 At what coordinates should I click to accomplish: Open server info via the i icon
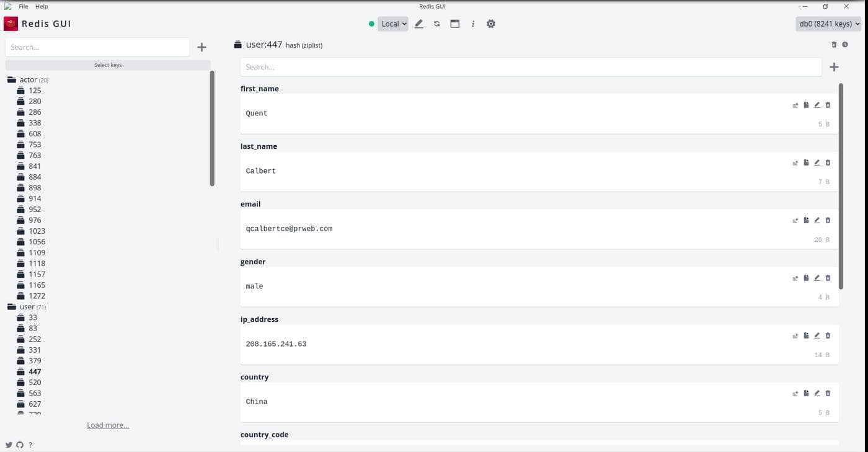472,24
